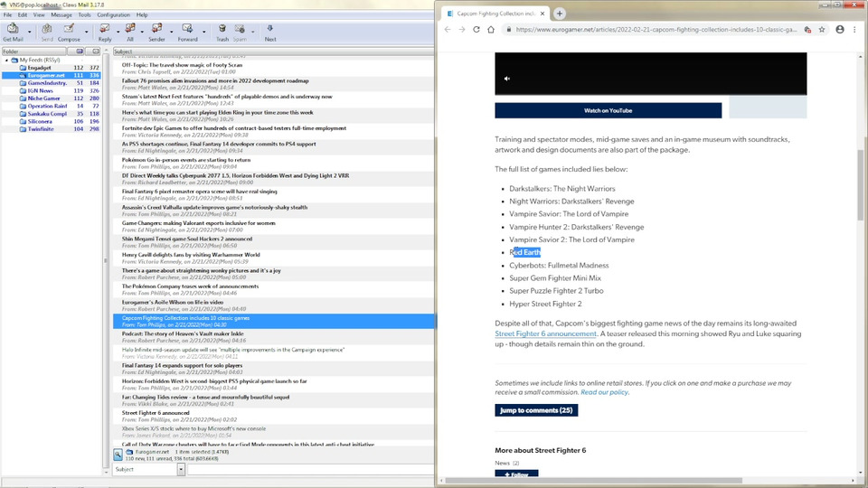Click the Watch on YouTube button
868x488 pixels.
[608, 110]
